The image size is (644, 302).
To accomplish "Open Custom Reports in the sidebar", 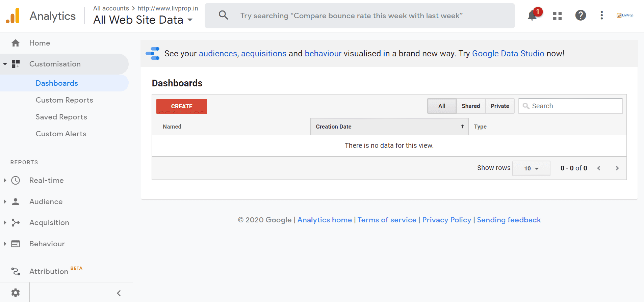I will (64, 100).
